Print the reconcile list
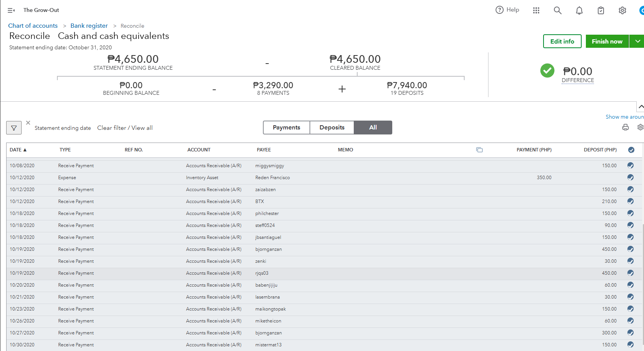644x351 pixels. pyautogui.click(x=626, y=127)
